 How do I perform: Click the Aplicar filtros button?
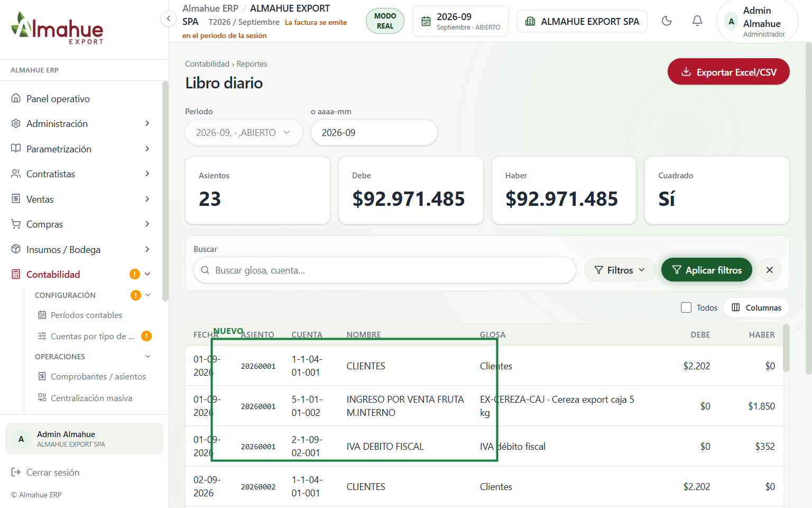[707, 270]
